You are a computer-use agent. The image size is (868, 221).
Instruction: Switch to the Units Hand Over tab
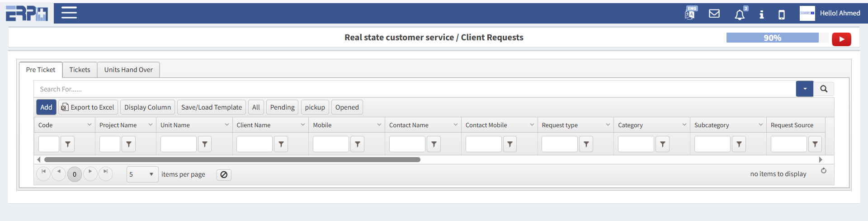pos(128,70)
